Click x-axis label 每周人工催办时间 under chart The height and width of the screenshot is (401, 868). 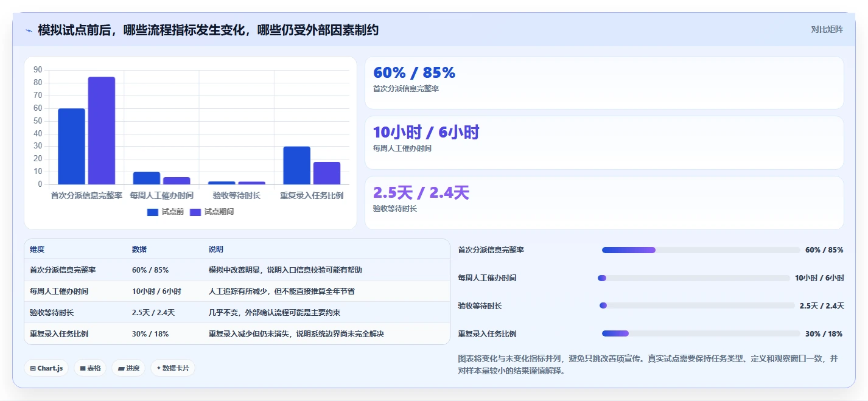pyautogui.click(x=161, y=196)
